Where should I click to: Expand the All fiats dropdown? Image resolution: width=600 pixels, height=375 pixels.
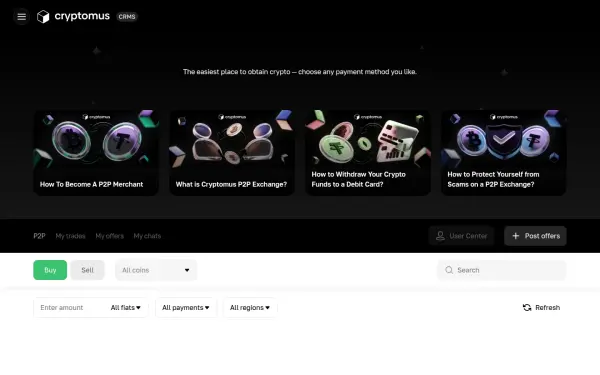[126, 307]
